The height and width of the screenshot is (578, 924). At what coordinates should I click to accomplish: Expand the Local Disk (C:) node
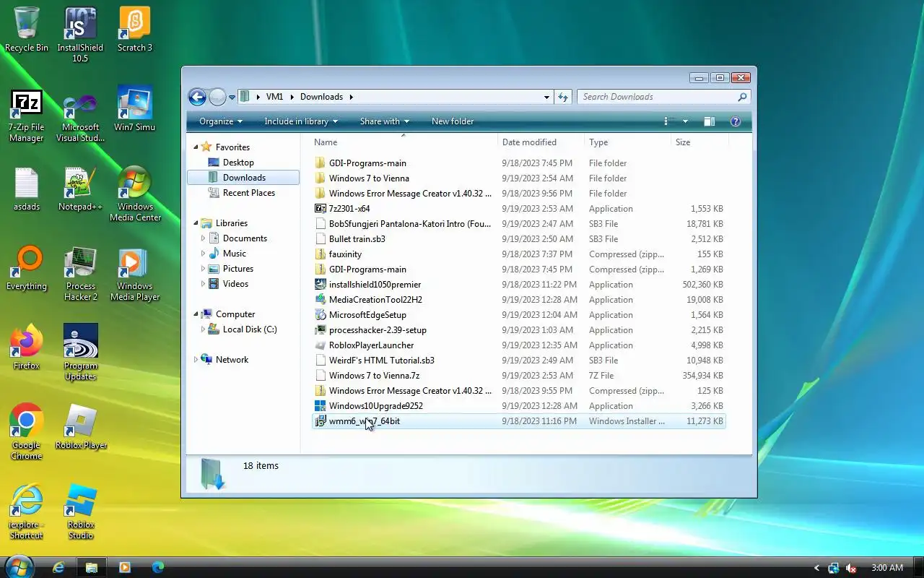tap(203, 329)
